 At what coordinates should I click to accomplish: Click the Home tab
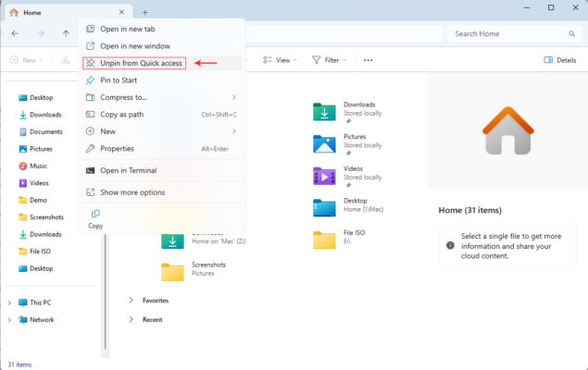tap(68, 12)
